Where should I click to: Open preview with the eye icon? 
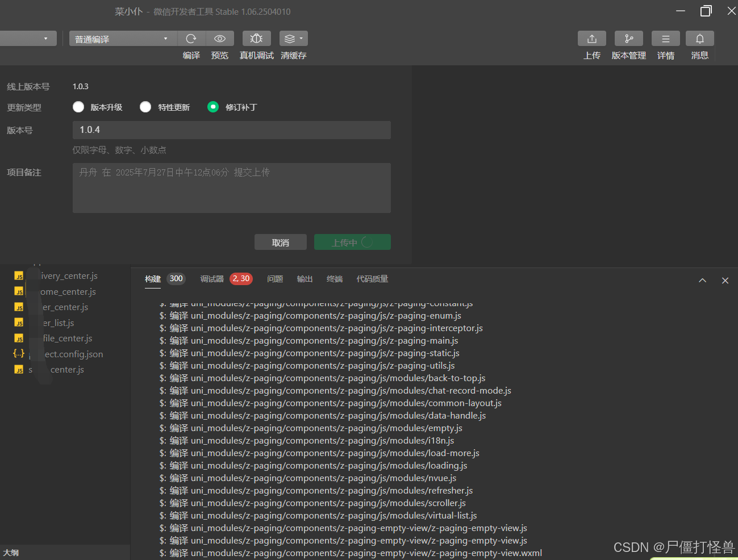(220, 39)
